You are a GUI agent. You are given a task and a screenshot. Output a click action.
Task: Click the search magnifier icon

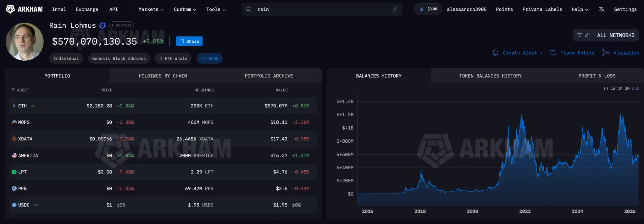click(248, 9)
